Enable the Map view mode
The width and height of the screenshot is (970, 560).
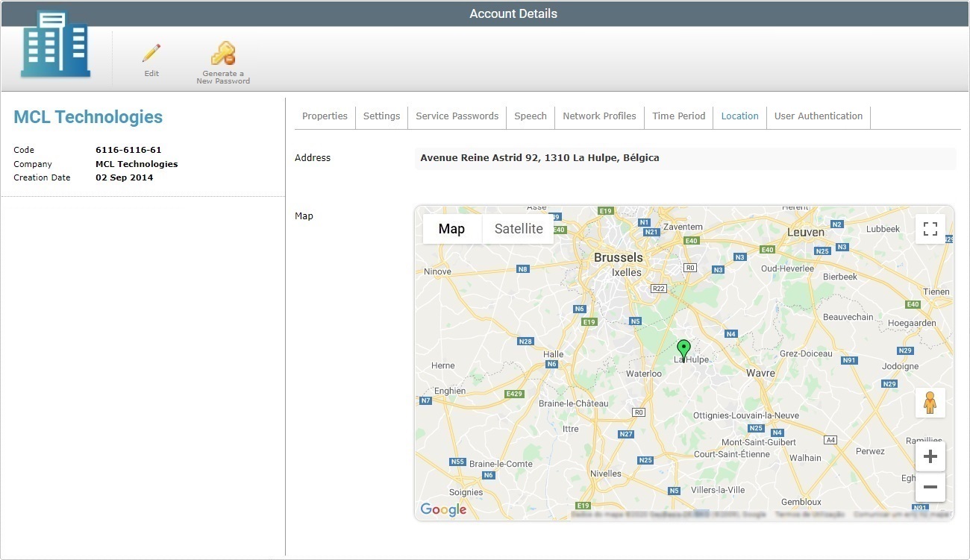(x=451, y=228)
